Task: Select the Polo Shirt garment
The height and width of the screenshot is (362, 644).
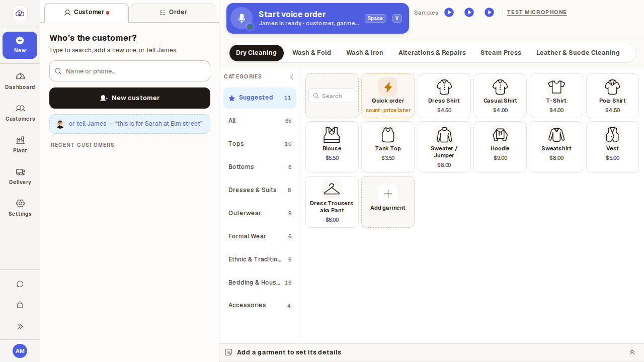Action: pos(612,96)
